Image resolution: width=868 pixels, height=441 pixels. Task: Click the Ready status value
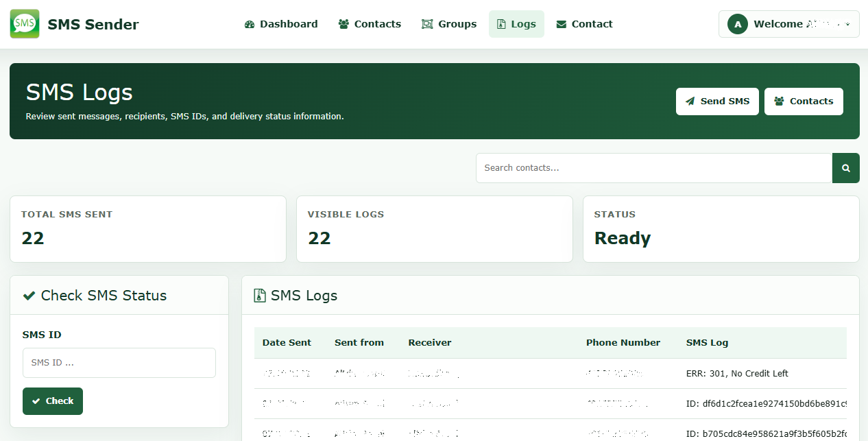pos(623,238)
